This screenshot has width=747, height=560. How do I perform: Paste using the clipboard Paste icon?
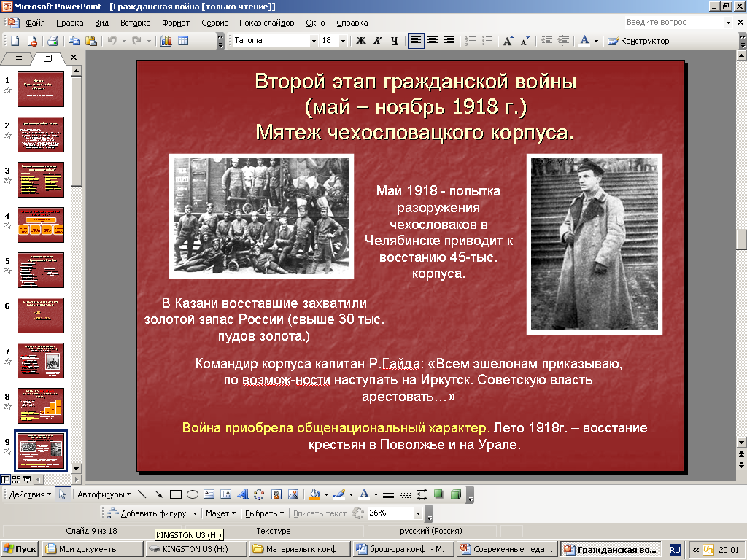[x=90, y=41]
